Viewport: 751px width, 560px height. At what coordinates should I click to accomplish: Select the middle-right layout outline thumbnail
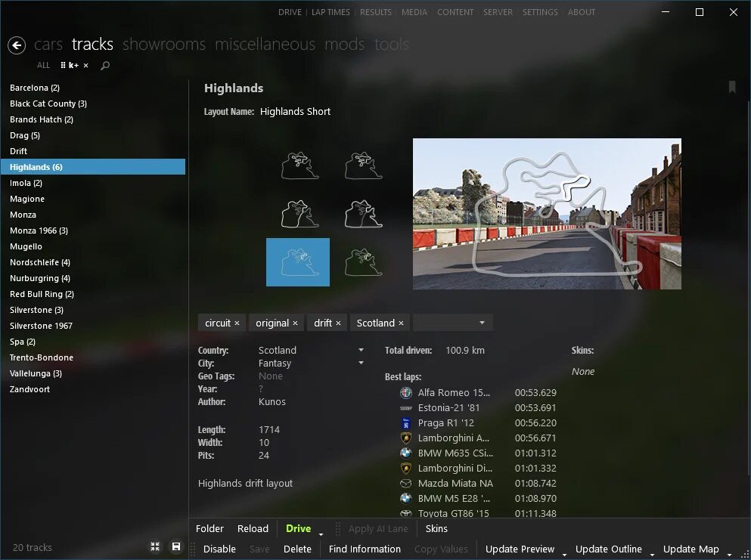pyautogui.click(x=364, y=214)
